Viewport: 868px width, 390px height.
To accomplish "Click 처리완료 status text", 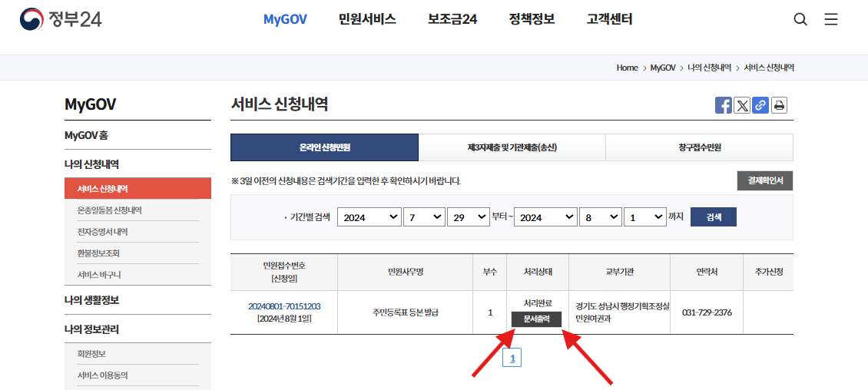I will (x=538, y=303).
